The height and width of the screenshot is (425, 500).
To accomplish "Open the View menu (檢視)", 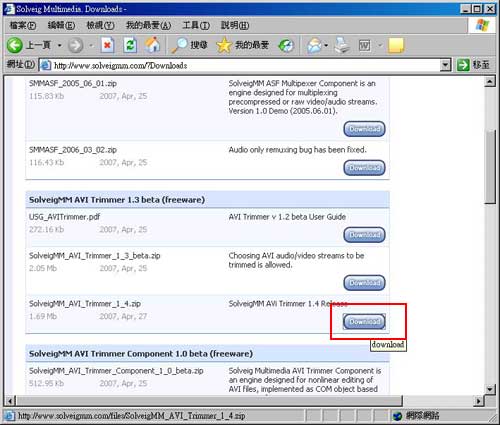I will 100,25.
